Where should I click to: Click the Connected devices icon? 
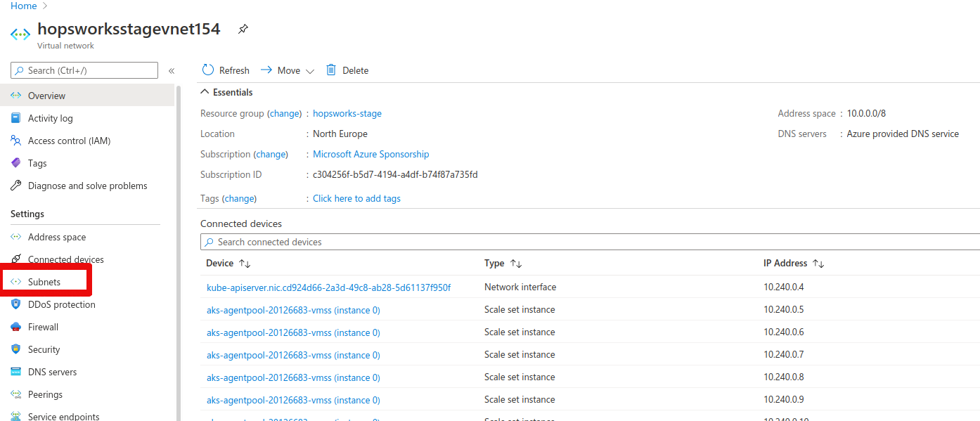click(x=16, y=259)
